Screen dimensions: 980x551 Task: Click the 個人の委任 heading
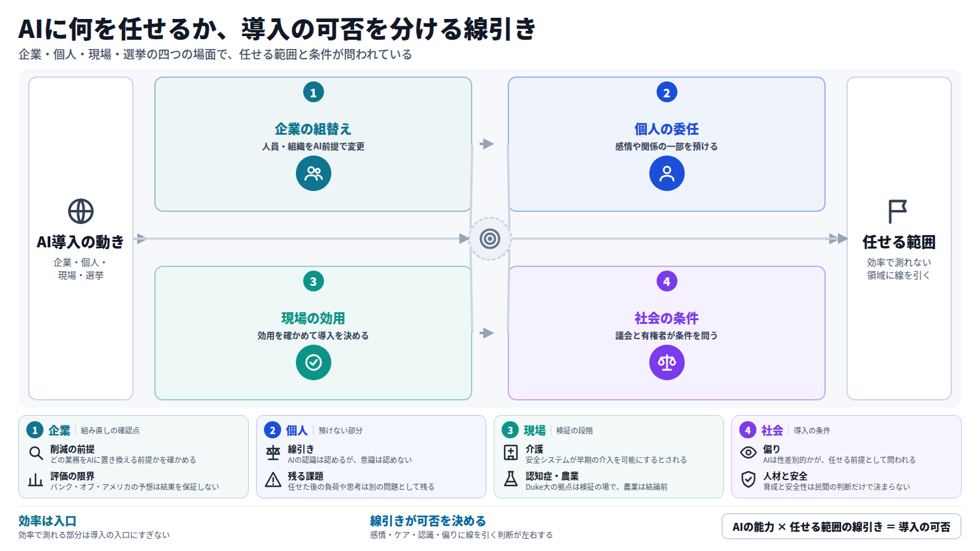coord(666,129)
